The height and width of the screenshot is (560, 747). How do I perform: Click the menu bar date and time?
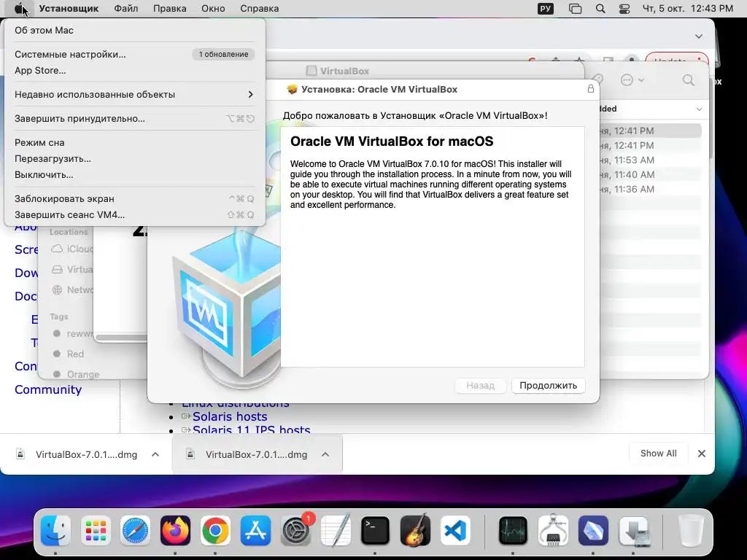click(x=687, y=9)
